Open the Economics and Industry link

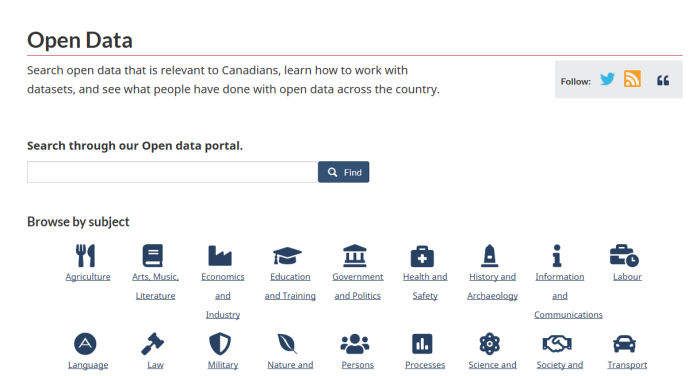click(x=223, y=296)
